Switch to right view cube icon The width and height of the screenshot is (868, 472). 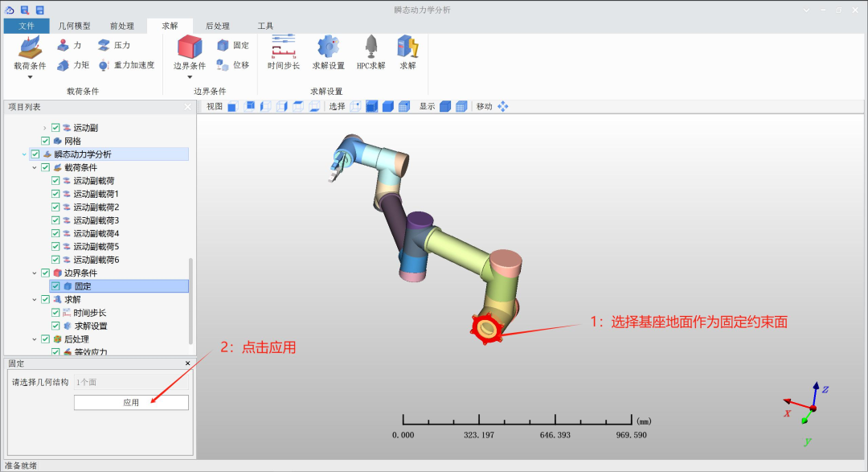click(282, 106)
